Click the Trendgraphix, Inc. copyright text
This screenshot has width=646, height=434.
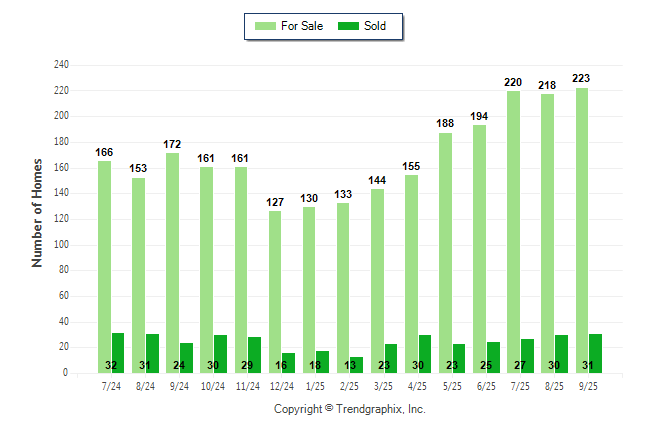350,409
